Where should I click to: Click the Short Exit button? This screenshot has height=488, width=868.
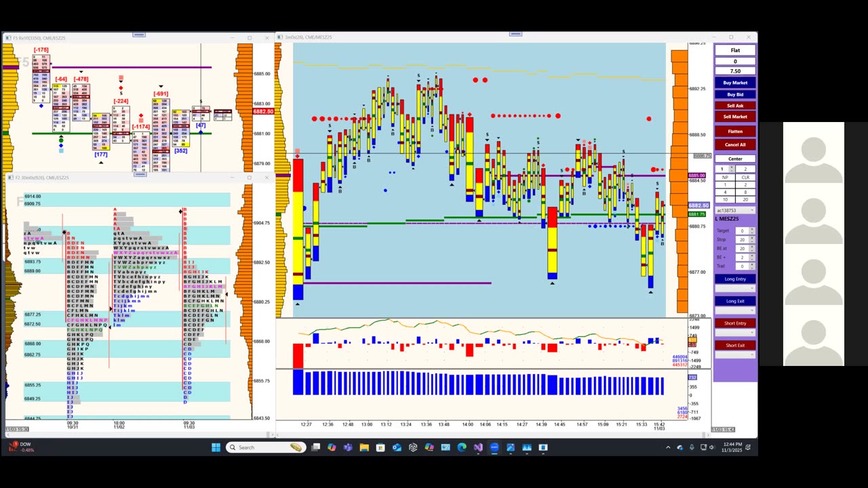[735, 345]
